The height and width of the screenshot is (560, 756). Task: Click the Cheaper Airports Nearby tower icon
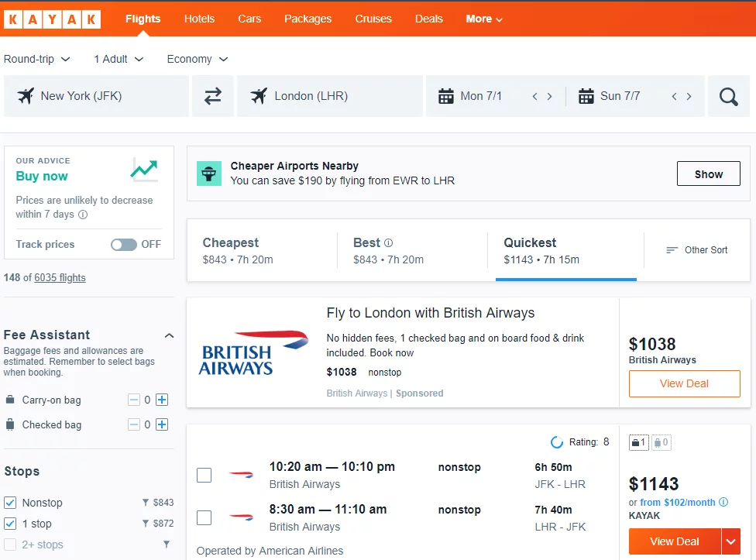click(209, 173)
